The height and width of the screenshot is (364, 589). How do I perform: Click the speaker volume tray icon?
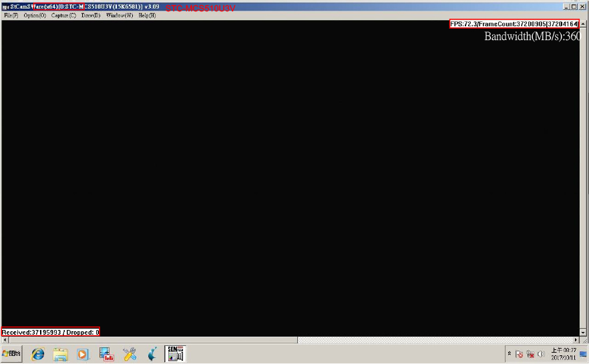pos(540,354)
